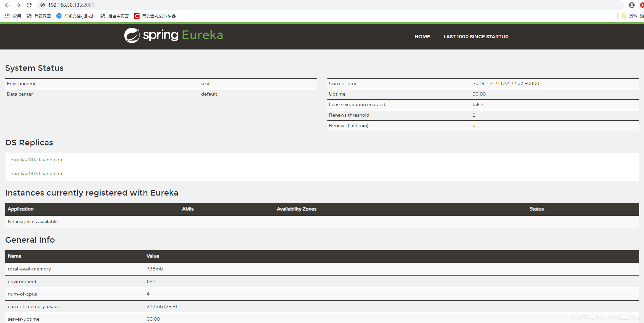
Task: Open LAST 1000 SINCE STARTUP page
Action: click(476, 37)
